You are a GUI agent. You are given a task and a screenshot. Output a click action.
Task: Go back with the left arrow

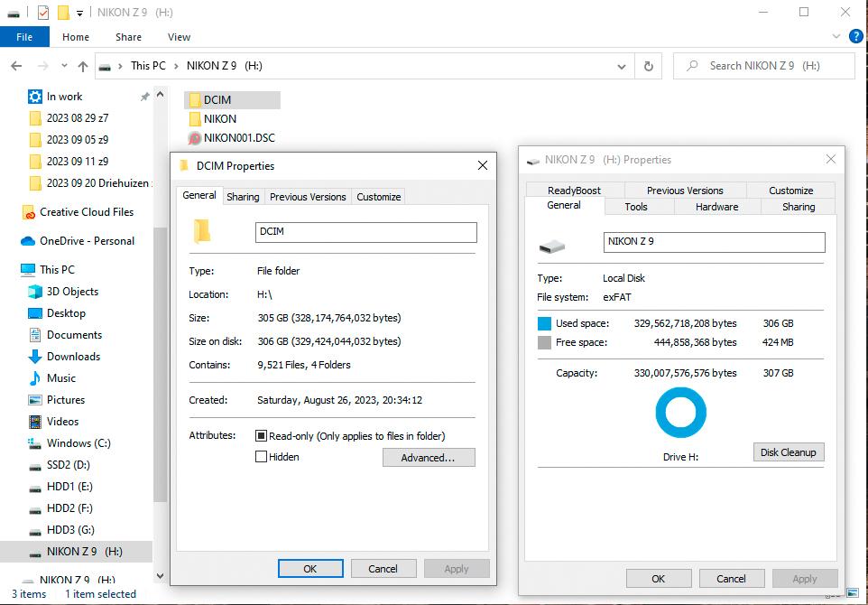click(16, 66)
